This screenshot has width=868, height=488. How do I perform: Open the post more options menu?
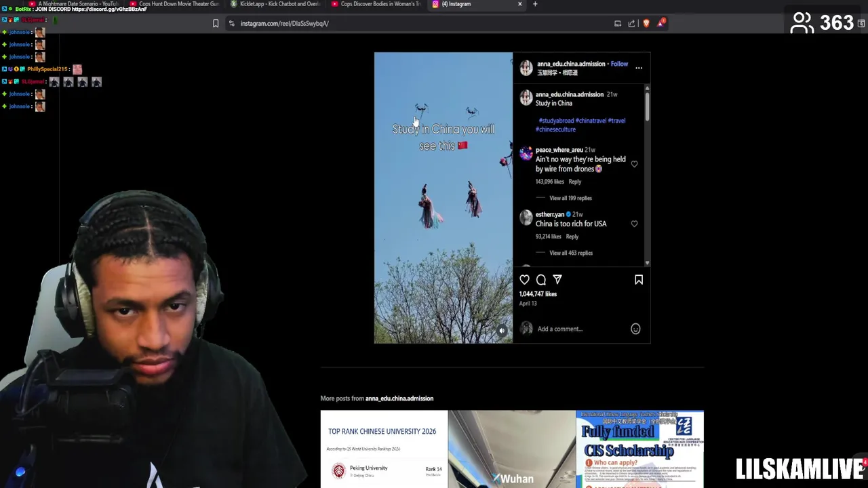[x=639, y=68]
